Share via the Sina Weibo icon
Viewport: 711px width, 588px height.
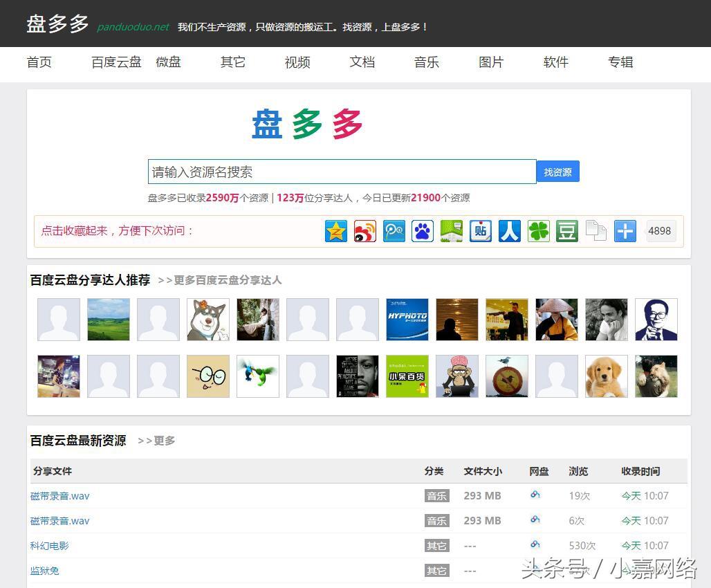point(365,231)
